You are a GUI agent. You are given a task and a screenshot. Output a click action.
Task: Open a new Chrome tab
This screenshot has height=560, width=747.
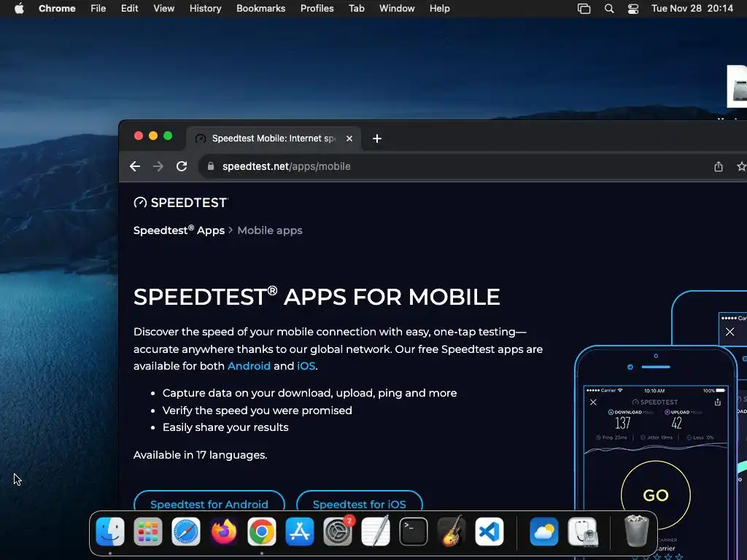coord(377,139)
